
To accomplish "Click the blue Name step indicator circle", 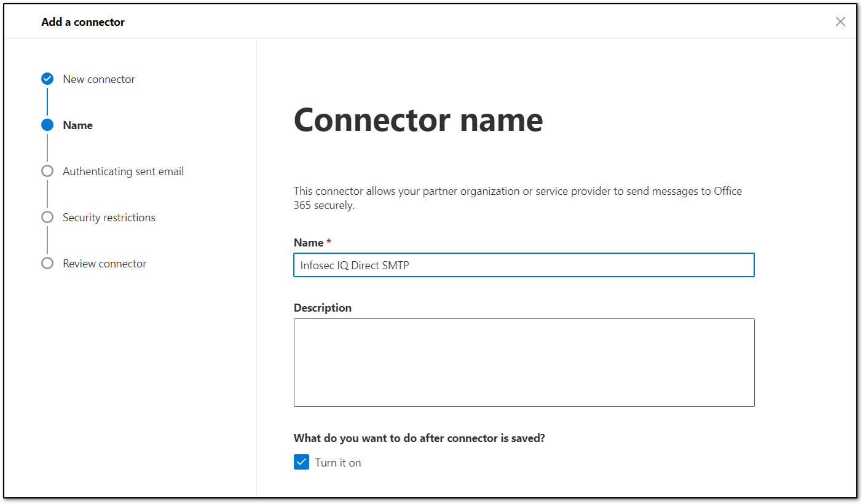I will (x=47, y=125).
